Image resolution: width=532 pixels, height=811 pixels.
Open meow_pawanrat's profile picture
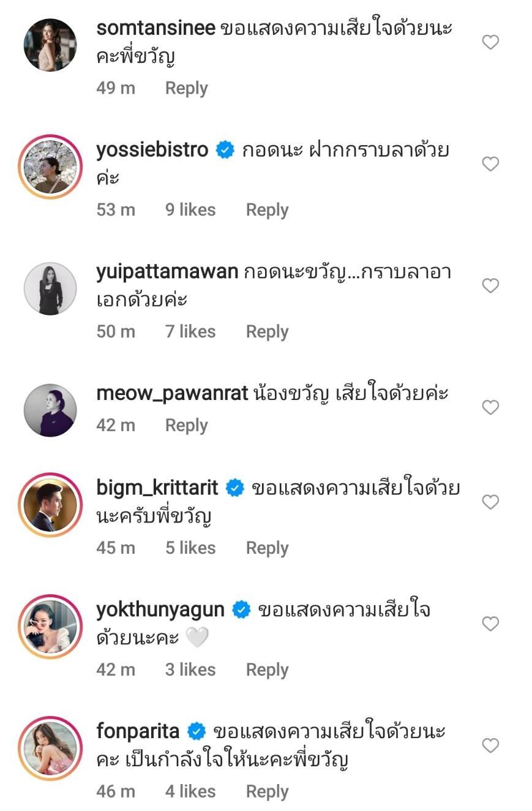50,410
